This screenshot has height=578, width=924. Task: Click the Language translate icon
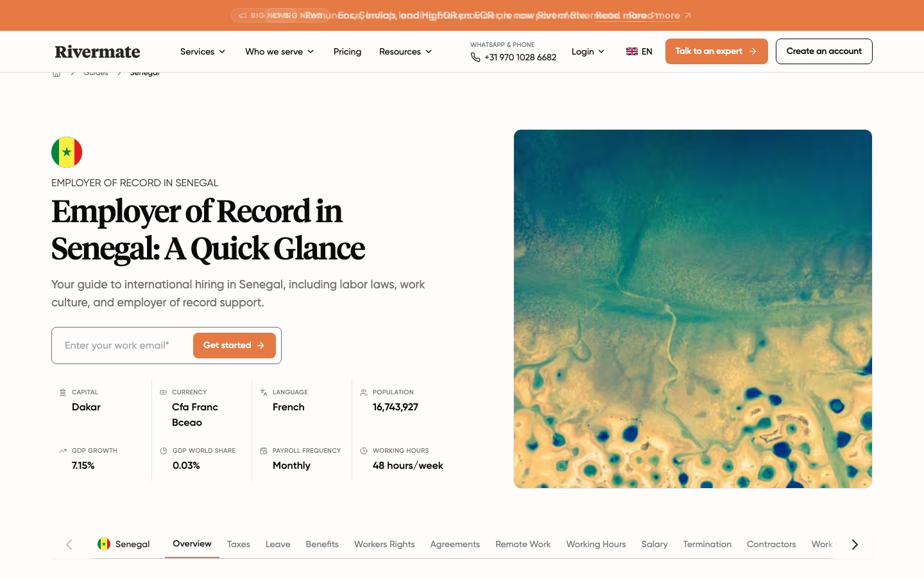[264, 392]
